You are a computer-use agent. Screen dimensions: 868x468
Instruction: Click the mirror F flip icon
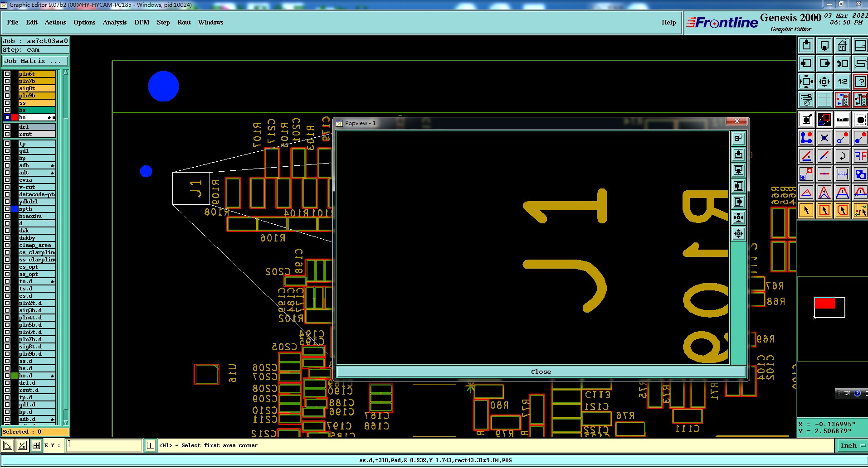(860, 156)
